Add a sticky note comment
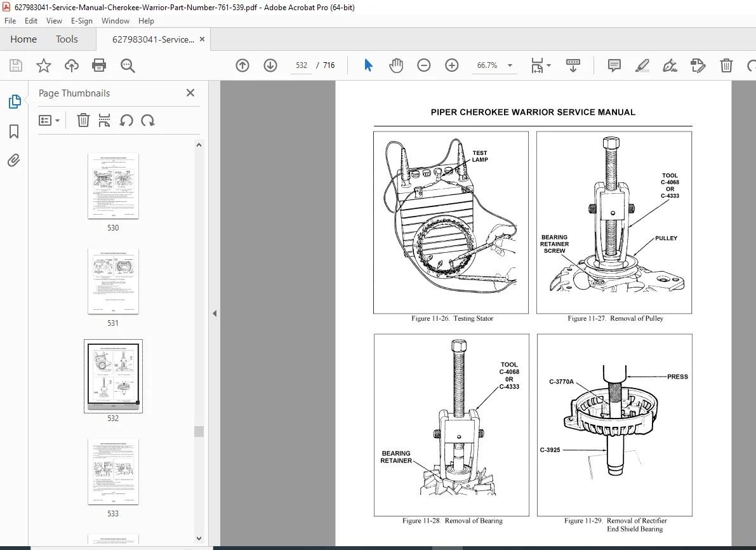 (x=614, y=65)
